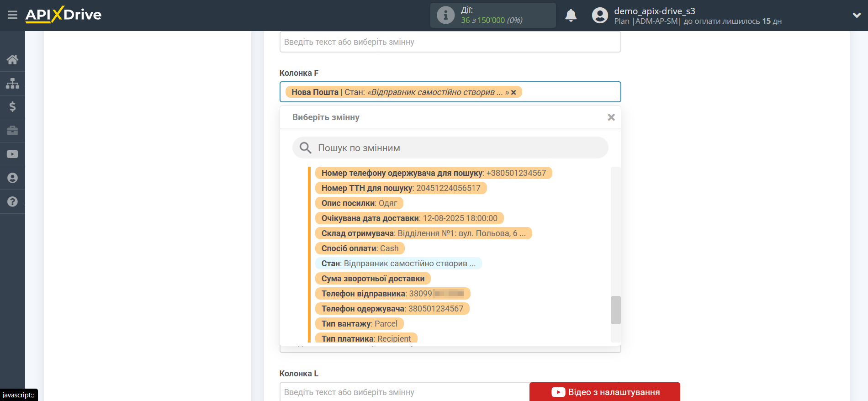868x401 pixels.
Task: Expand the account dropdown chevron
Action: click(x=857, y=15)
